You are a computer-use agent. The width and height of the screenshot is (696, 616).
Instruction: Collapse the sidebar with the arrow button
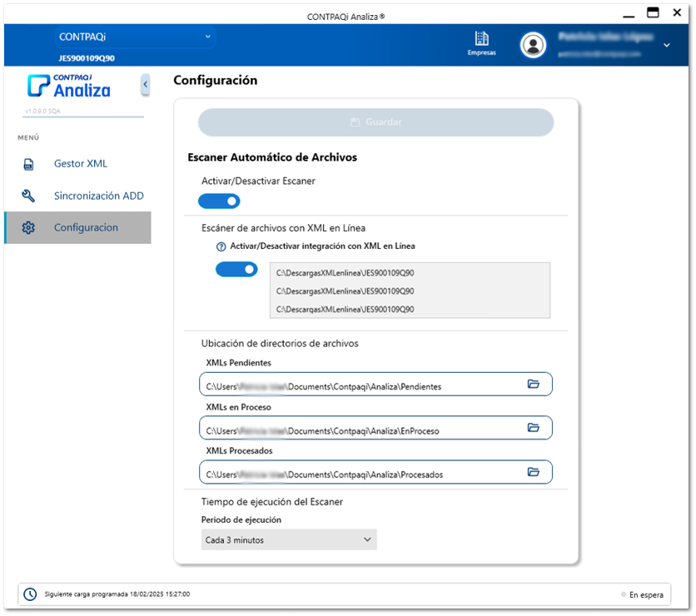point(146,84)
